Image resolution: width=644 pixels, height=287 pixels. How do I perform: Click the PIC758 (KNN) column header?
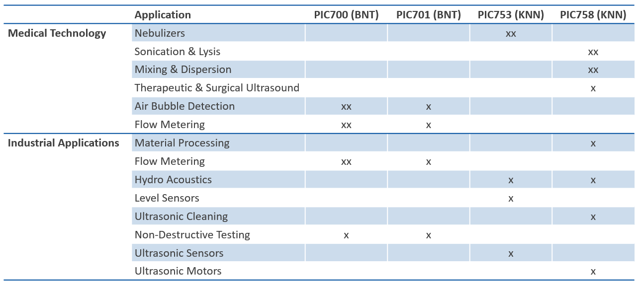click(593, 15)
